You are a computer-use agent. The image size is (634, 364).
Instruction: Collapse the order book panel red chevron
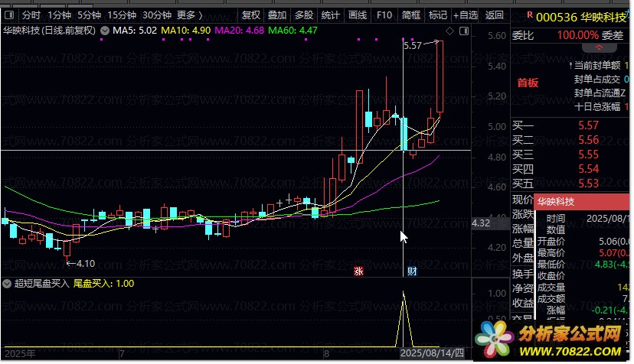(x=600, y=47)
